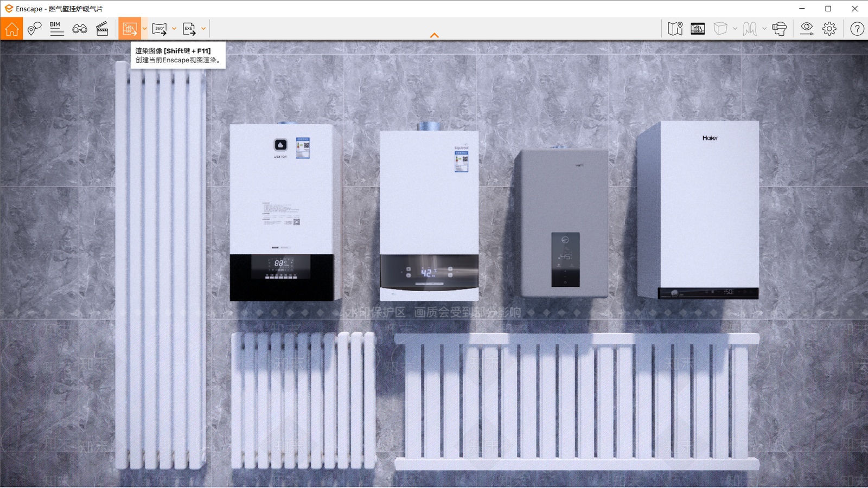
Task: Open Visual Settings eye icon
Action: click(807, 29)
